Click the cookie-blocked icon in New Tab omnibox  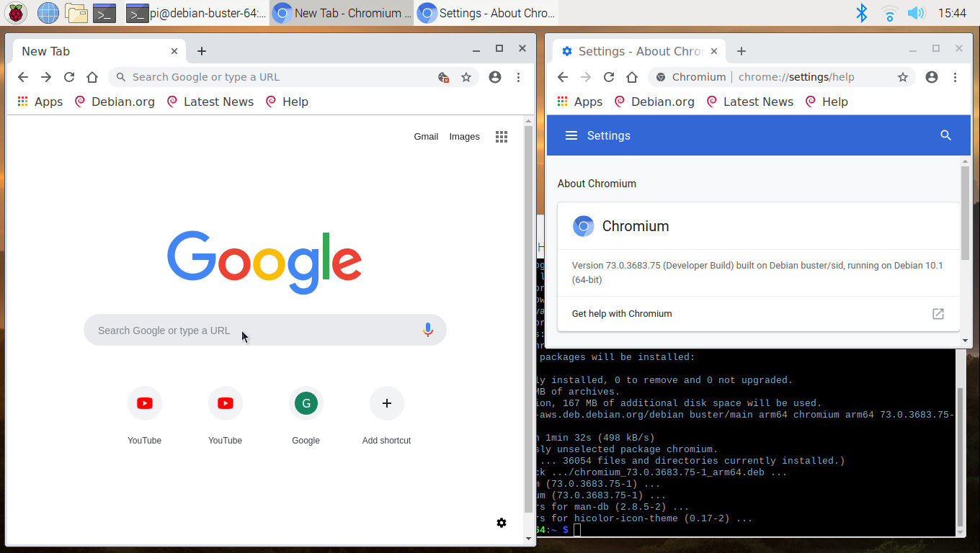(444, 77)
